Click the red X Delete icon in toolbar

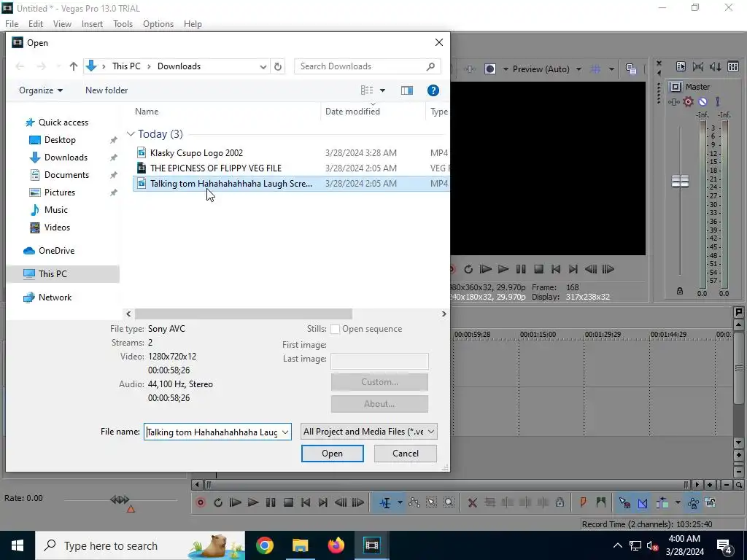pos(472,502)
